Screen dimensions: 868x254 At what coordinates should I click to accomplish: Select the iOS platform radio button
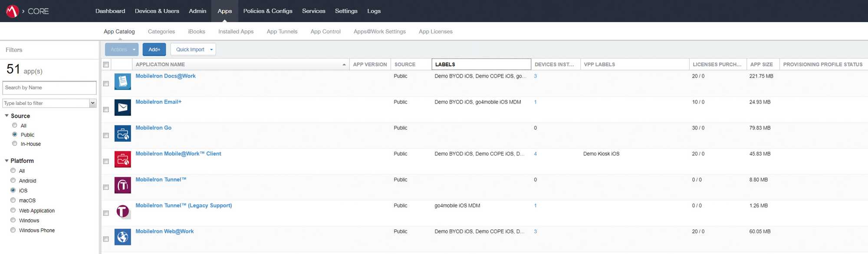(x=13, y=190)
